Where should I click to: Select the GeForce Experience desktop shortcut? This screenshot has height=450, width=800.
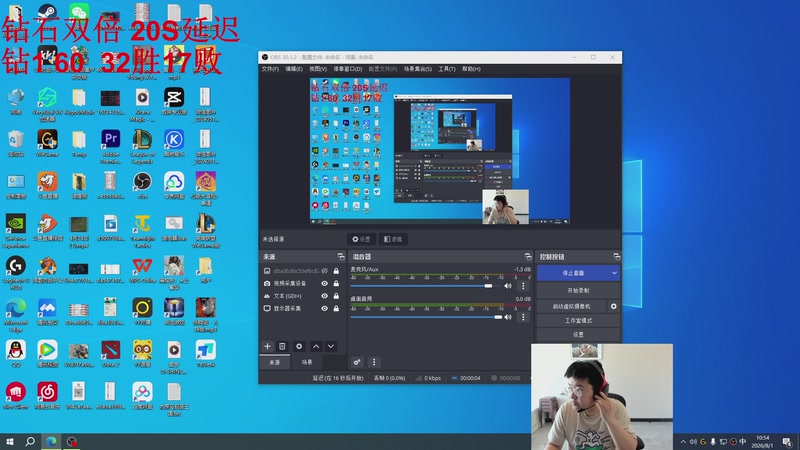(x=16, y=231)
